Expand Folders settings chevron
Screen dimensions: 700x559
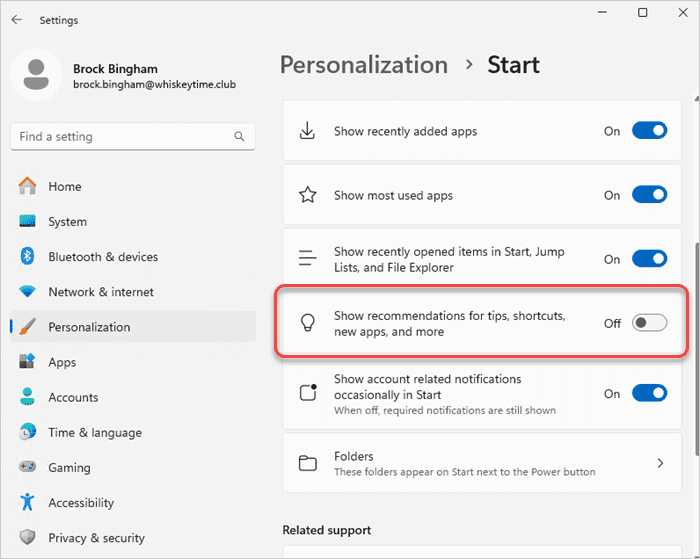tap(660, 463)
